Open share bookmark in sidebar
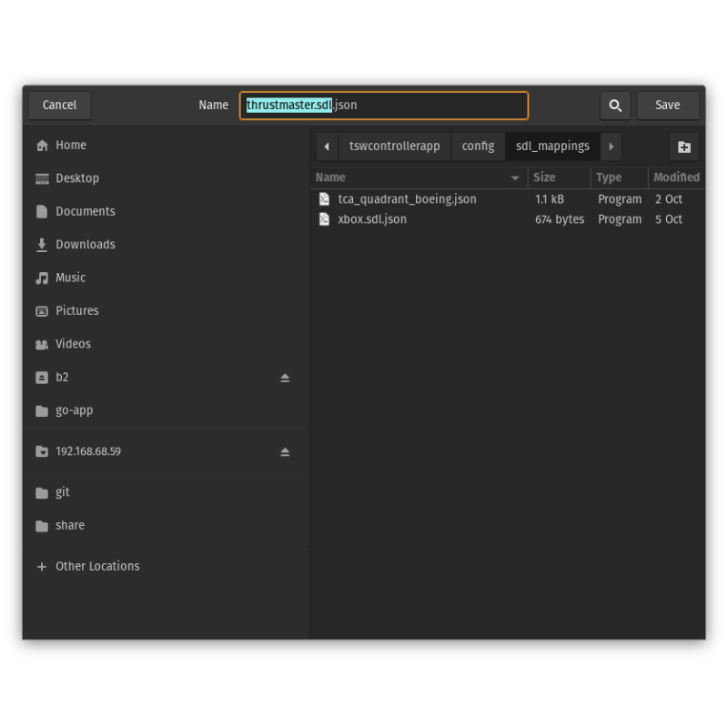The height and width of the screenshot is (728, 728). click(166, 526)
